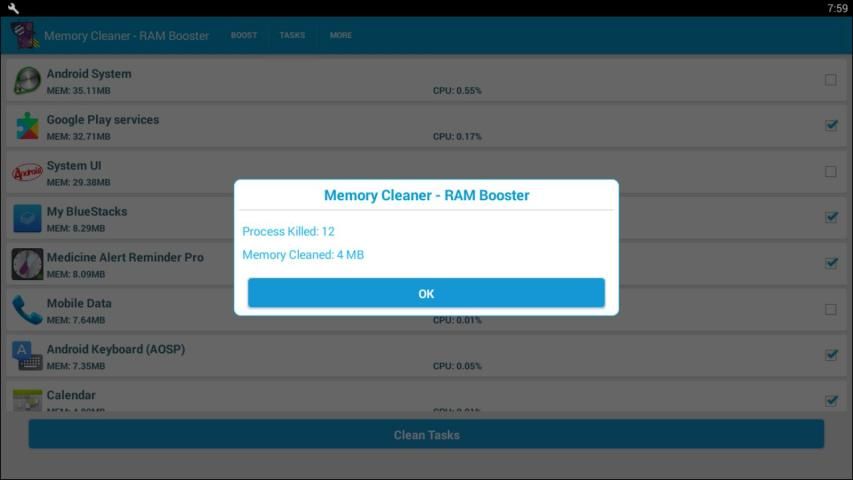Open the TASKS tab
Viewport: 853px width, 480px height.
point(292,36)
